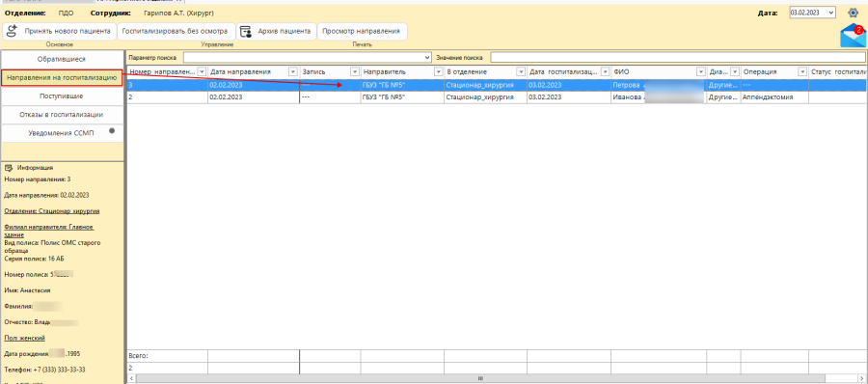Open Уведомления ССМП tab
The image size is (868, 384).
coord(62,133)
